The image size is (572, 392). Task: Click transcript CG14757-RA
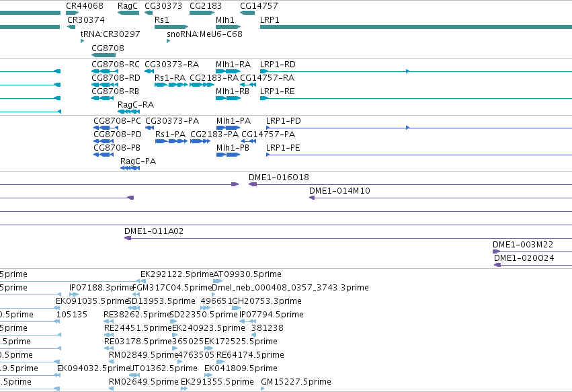268,78
